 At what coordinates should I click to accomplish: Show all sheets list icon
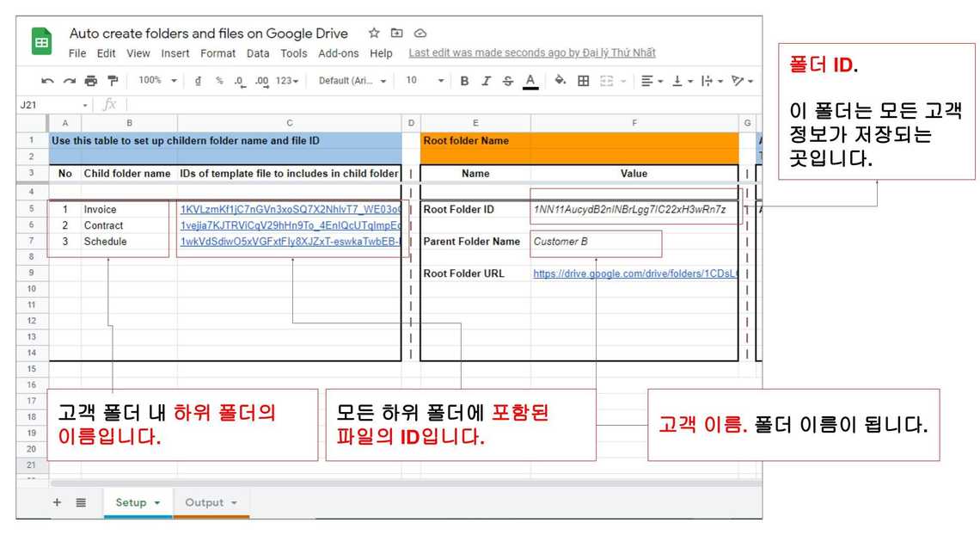pos(81,502)
